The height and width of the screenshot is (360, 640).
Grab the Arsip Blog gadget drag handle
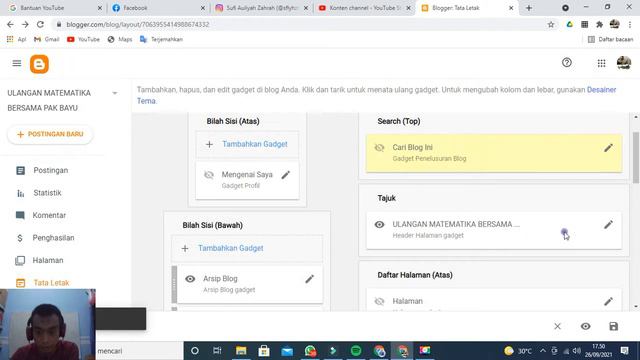click(174, 283)
